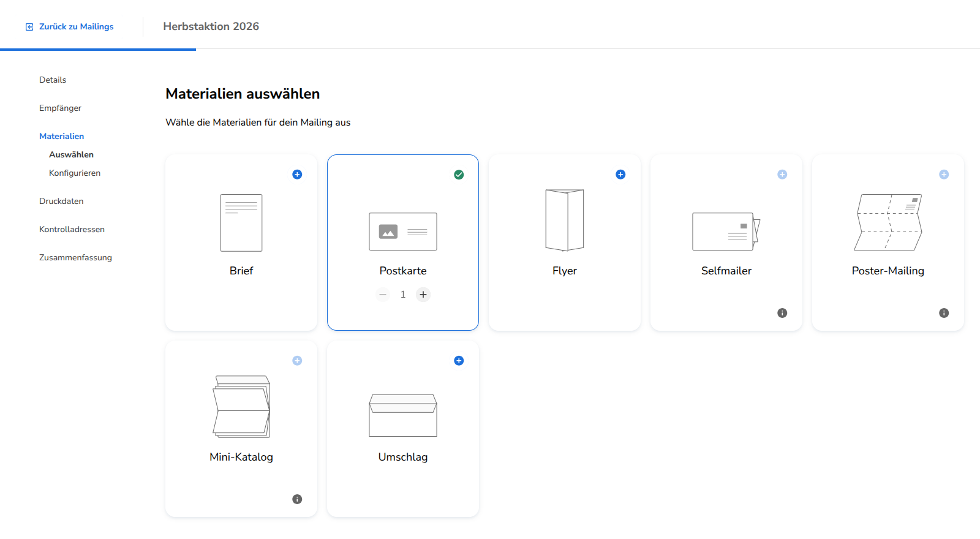Show info for Selfmailer

click(x=782, y=313)
